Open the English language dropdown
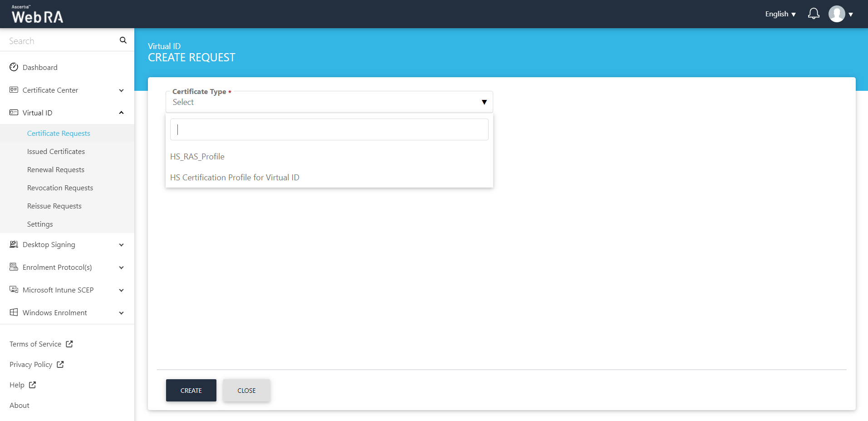 coord(780,14)
